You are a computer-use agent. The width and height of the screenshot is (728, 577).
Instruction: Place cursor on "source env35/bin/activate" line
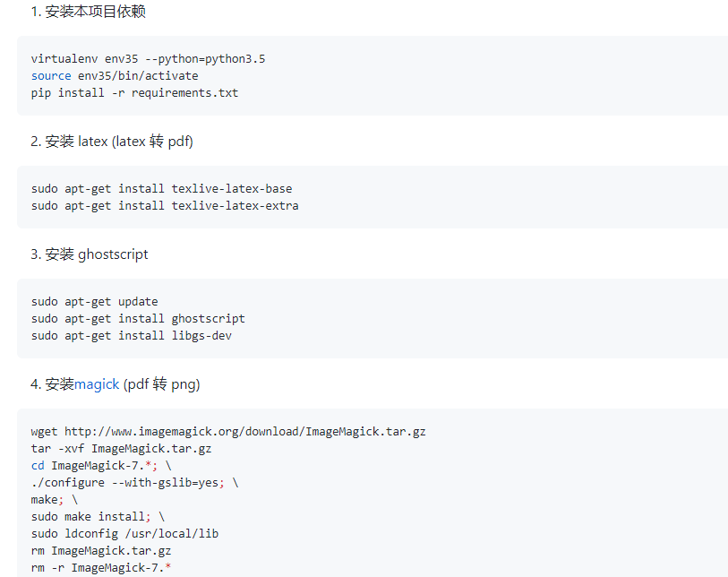(115, 76)
